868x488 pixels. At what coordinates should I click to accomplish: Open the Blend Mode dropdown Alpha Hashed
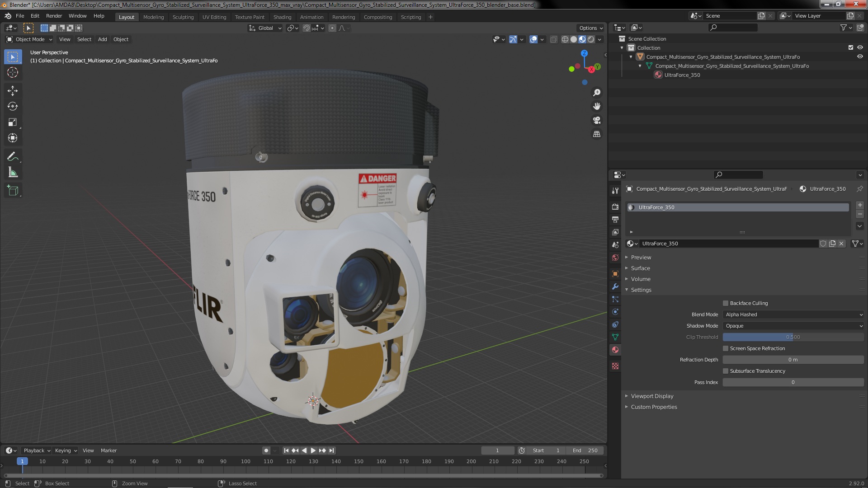point(793,314)
